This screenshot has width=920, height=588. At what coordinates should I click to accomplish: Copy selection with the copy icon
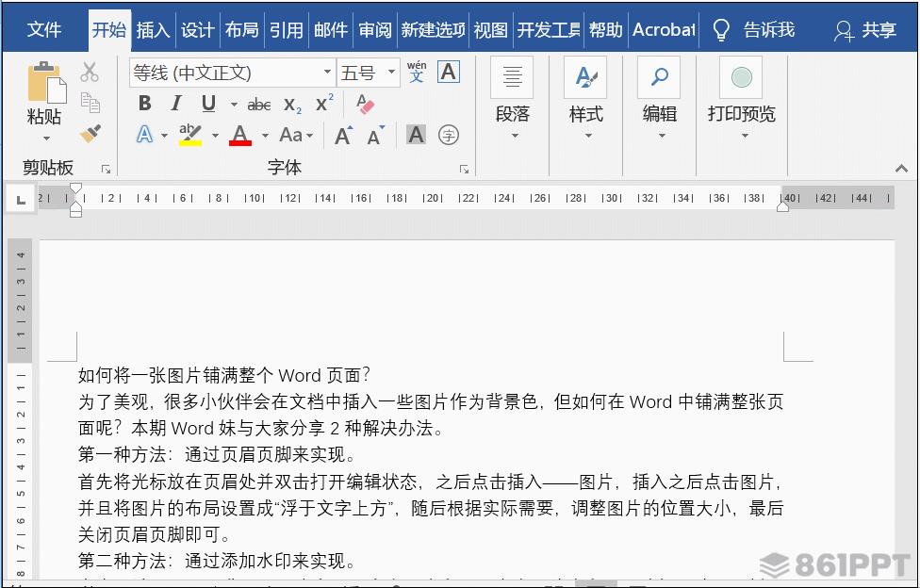[x=90, y=103]
